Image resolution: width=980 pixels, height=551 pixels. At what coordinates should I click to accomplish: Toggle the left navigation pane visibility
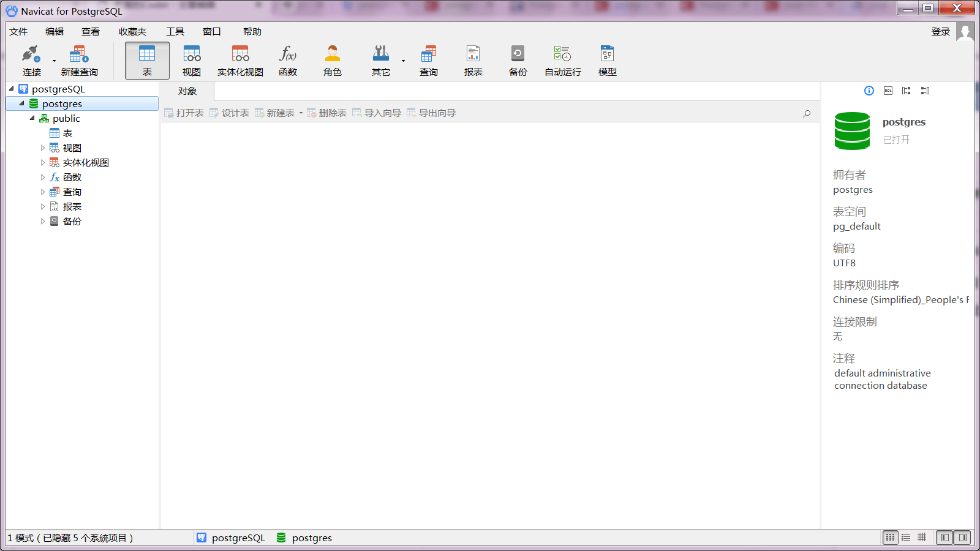(945, 538)
